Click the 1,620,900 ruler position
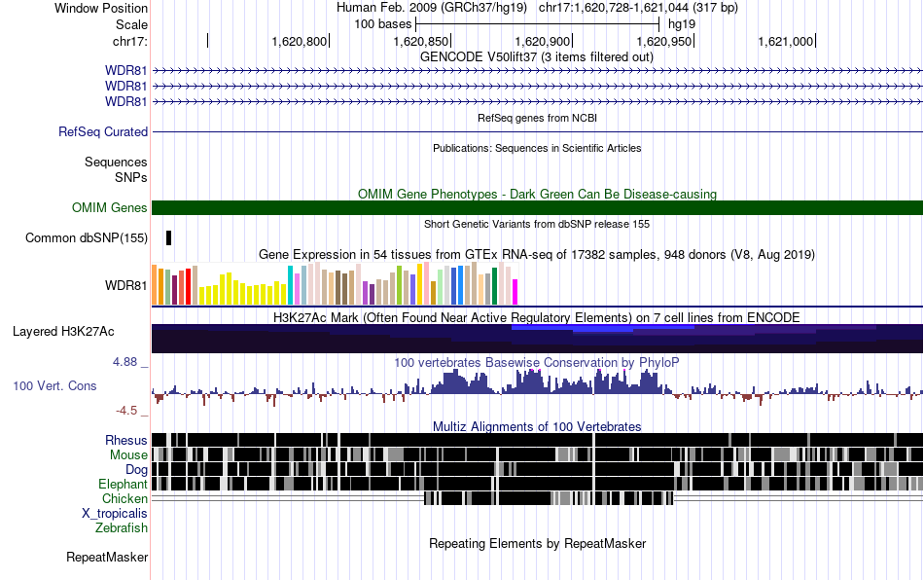The width and height of the screenshot is (924, 580). (x=543, y=41)
